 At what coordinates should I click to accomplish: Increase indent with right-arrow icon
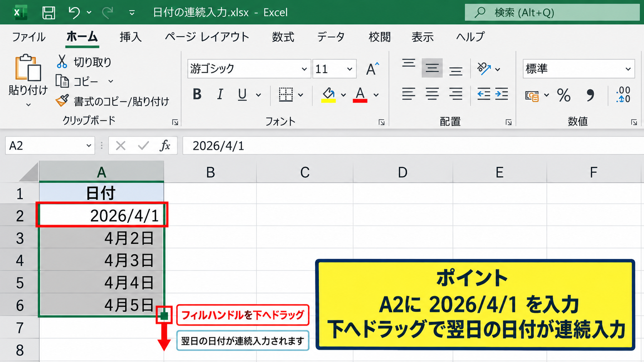501,94
